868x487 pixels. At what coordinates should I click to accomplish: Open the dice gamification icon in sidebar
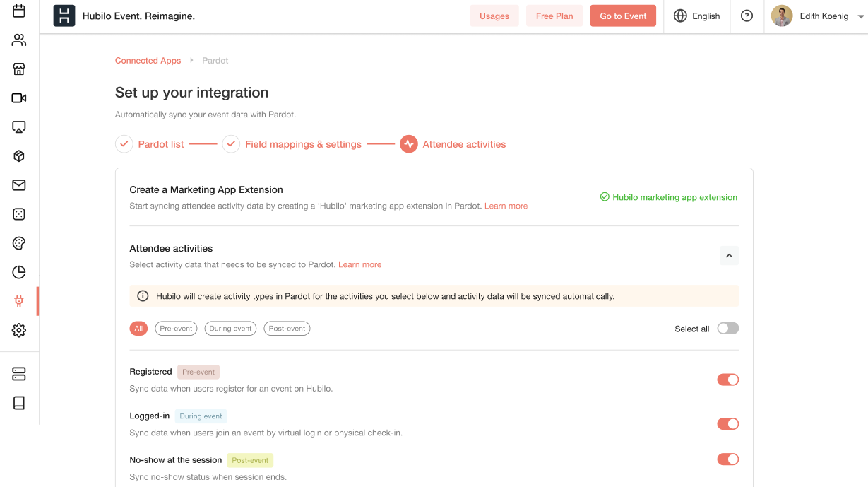click(x=19, y=214)
